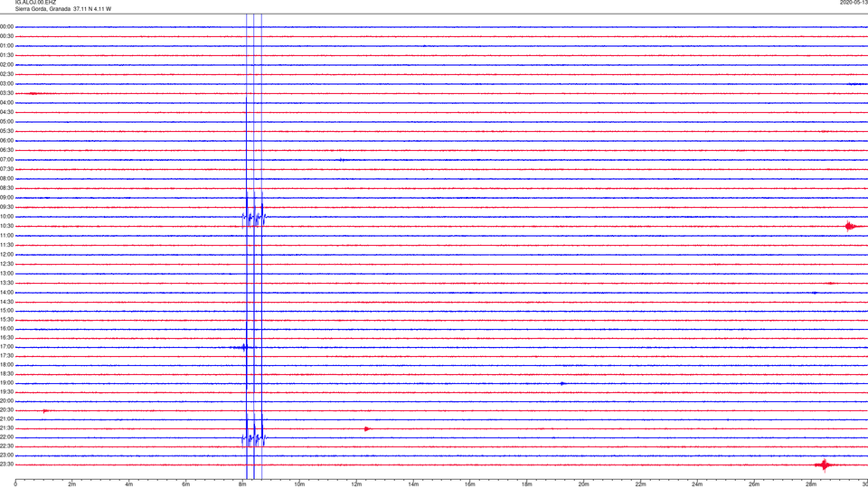The width and height of the screenshot is (868, 488).
Task: Select the 01:00 trace label
Action: [x=6, y=46]
